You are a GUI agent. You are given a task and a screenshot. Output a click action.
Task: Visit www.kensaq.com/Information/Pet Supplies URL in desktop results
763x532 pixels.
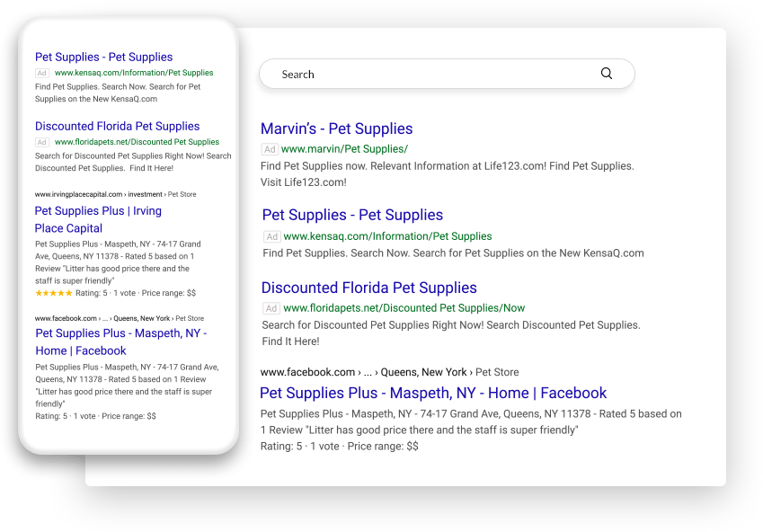click(387, 236)
